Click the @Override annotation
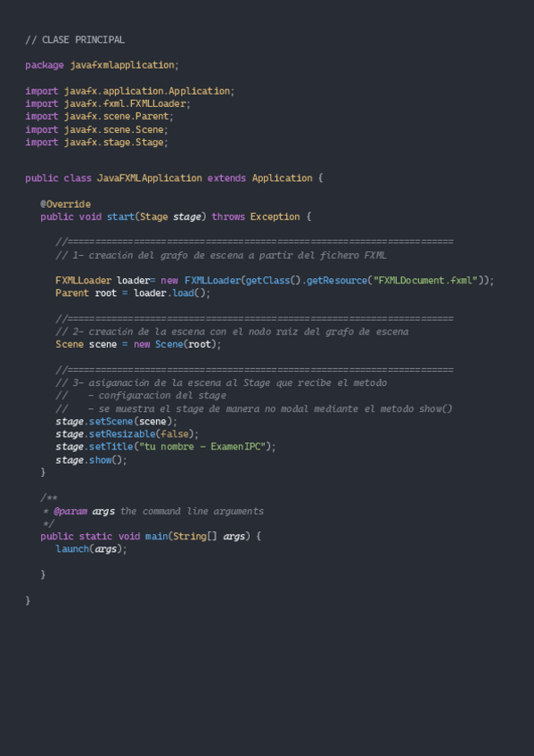 (x=66, y=204)
